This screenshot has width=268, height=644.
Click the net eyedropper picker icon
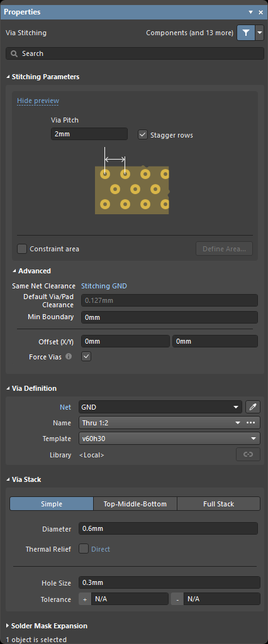pyautogui.click(x=253, y=407)
